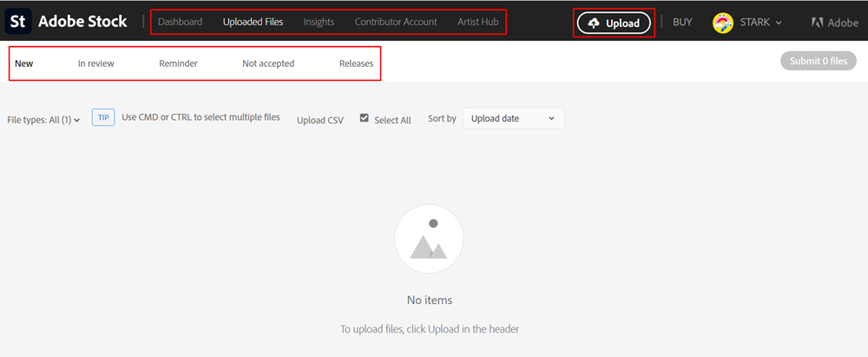This screenshot has height=357, width=868.
Task: Open the Reminder tab
Action: 178,63
